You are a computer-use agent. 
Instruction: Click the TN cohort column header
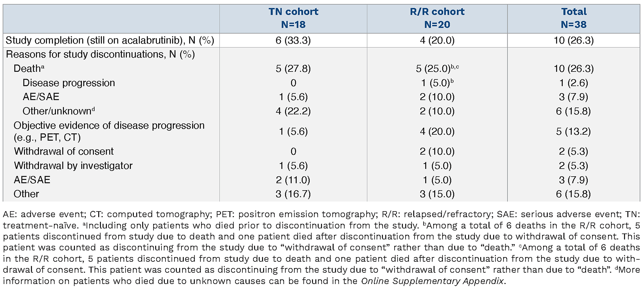click(293, 18)
